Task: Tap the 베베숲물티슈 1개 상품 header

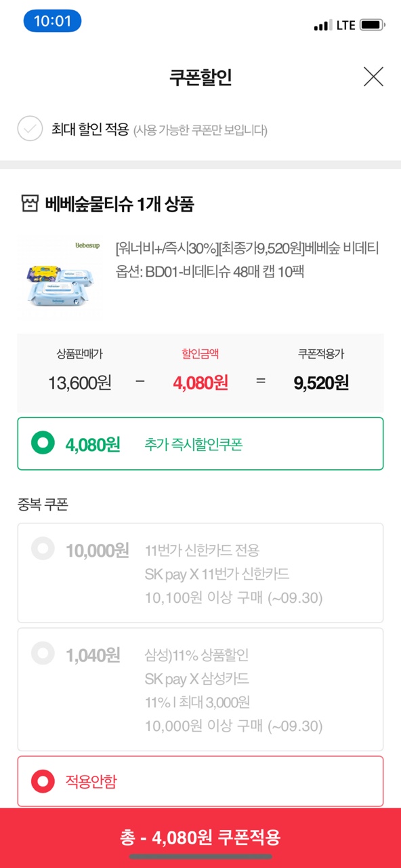Action: point(120,204)
